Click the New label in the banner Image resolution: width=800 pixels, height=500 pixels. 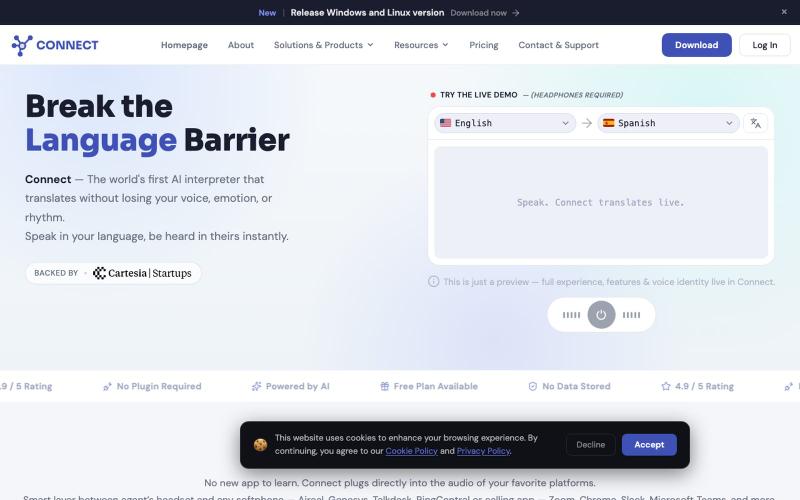(x=267, y=13)
